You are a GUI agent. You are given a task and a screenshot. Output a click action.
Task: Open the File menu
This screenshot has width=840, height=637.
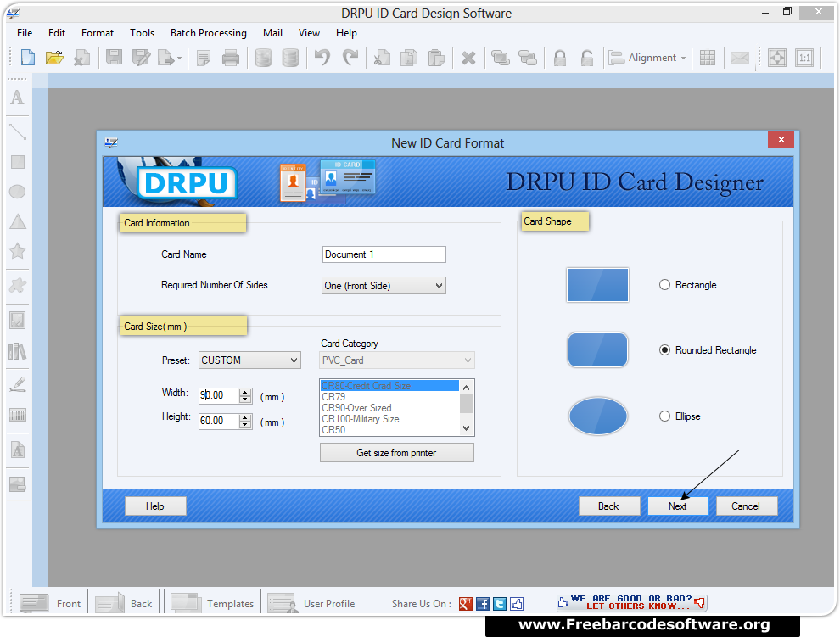[25, 33]
